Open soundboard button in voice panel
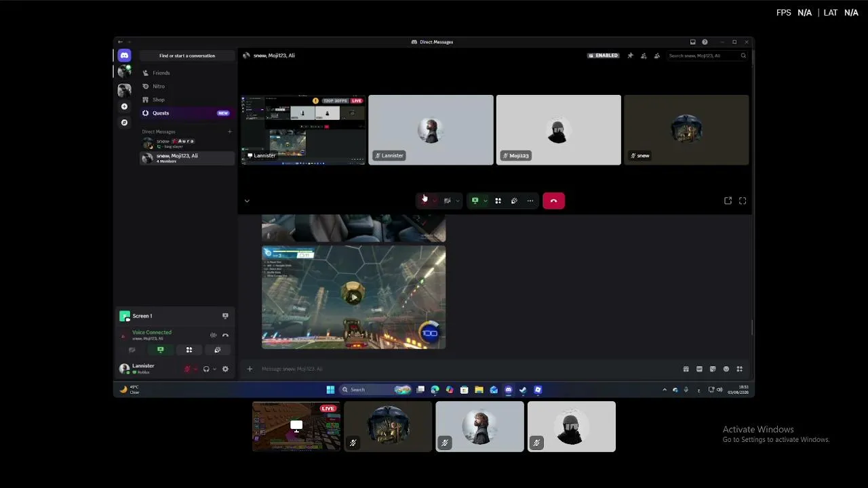The width and height of the screenshot is (868, 488). point(218,350)
